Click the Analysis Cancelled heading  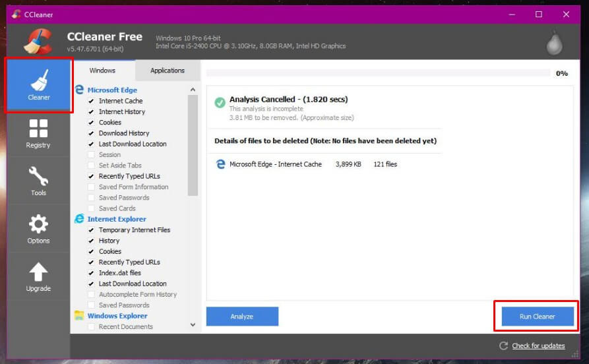tap(288, 99)
